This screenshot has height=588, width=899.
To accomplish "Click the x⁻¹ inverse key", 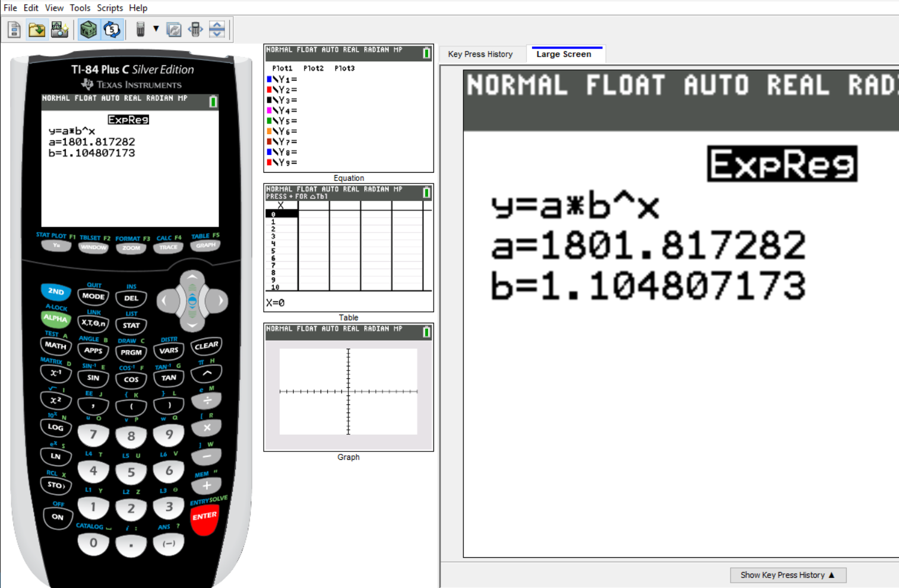I will (55, 373).
